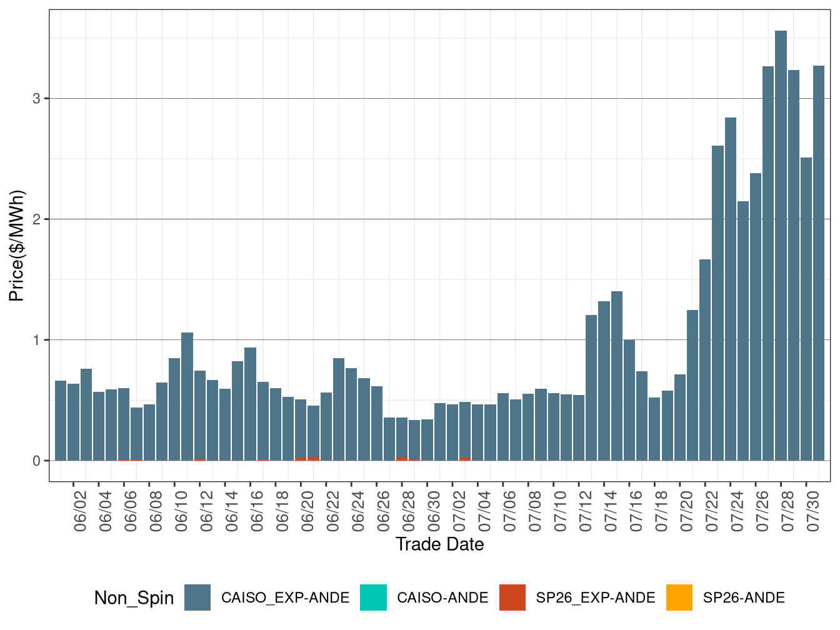This screenshot has height=630, width=840.
Task: Click the 06/30 date tick label
Action: [434, 511]
